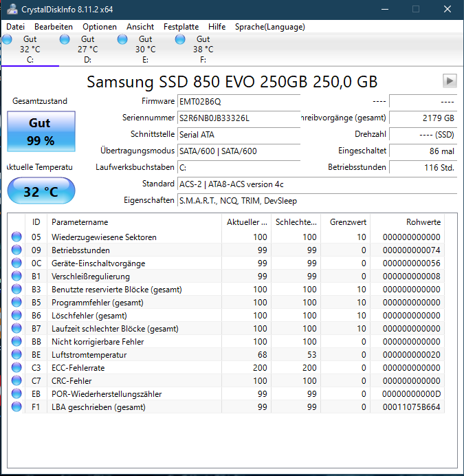The image size is (464, 476).
Task: Click status icon of Luftstromtemperatur row
Action: [x=16, y=354]
